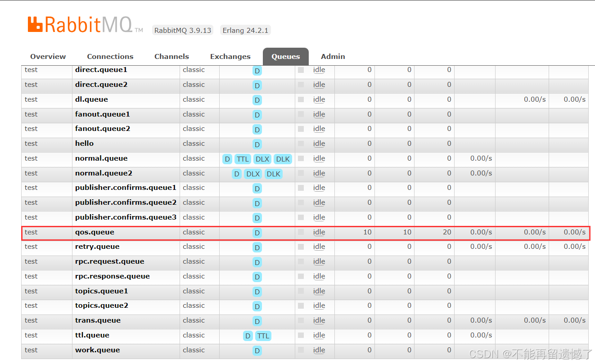Click the D badge on fanout.queue1
This screenshot has height=364, width=595.
click(x=257, y=115)
